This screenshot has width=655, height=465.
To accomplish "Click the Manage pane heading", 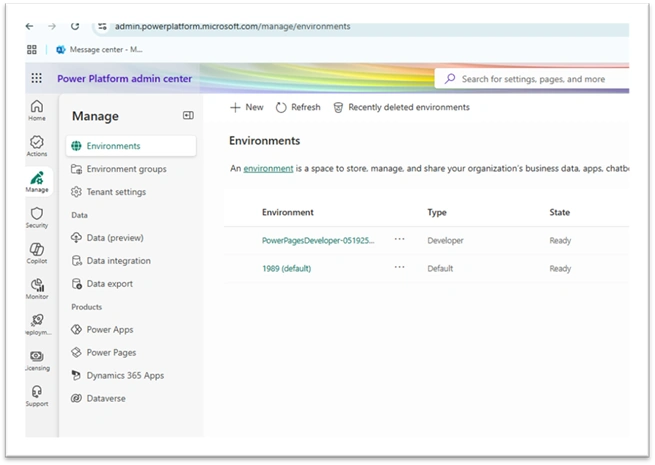I will point(95,116).
